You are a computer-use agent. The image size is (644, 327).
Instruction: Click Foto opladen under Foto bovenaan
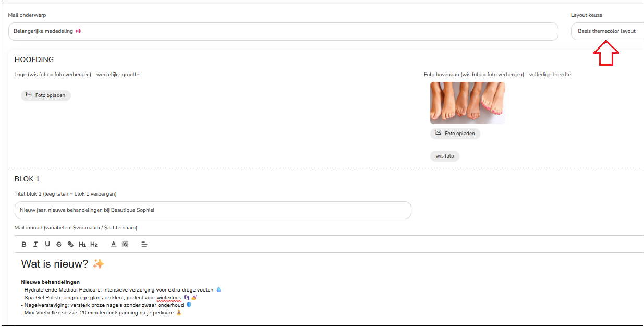(455, 134)
